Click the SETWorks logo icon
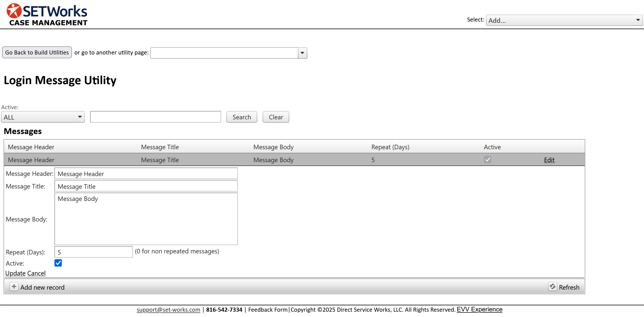644x317 pixels. point(14,11)
